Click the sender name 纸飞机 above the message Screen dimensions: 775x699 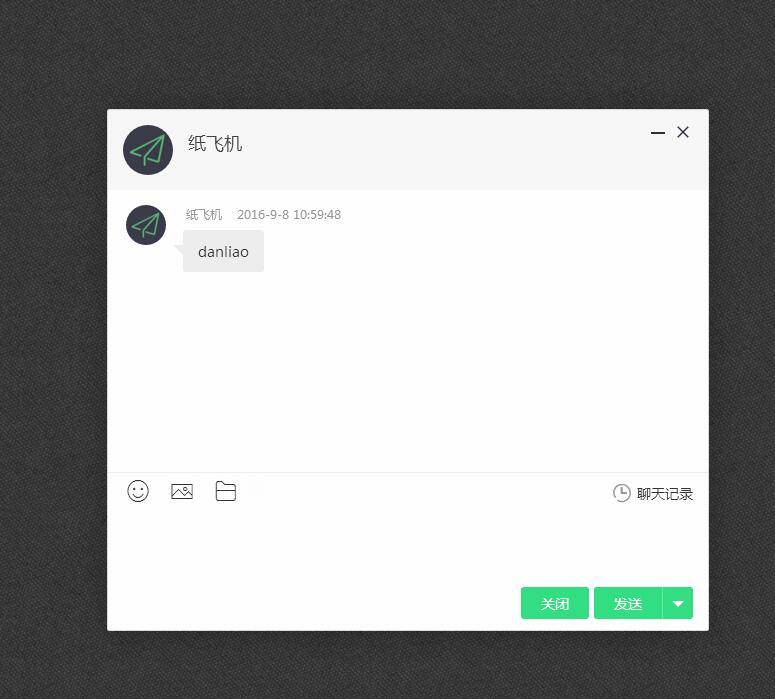(x=204, y=215)
